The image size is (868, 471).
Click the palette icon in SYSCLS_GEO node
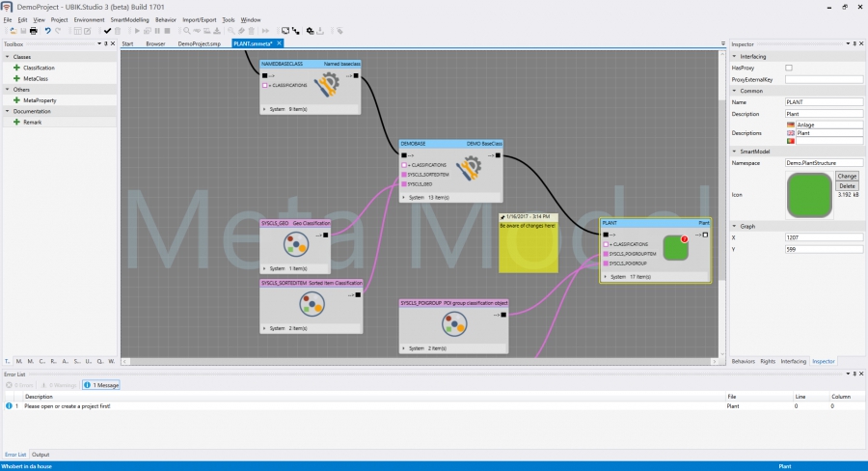(296, 244)
